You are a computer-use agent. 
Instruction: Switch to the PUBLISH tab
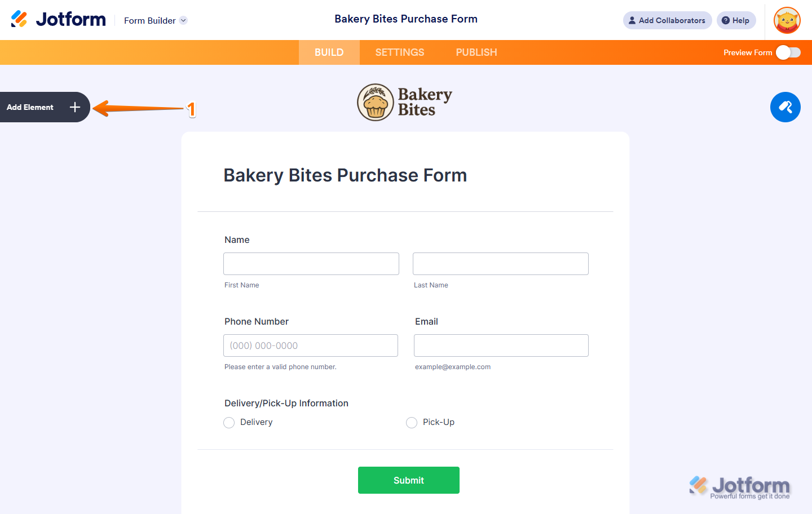click(x=476, y=52)
